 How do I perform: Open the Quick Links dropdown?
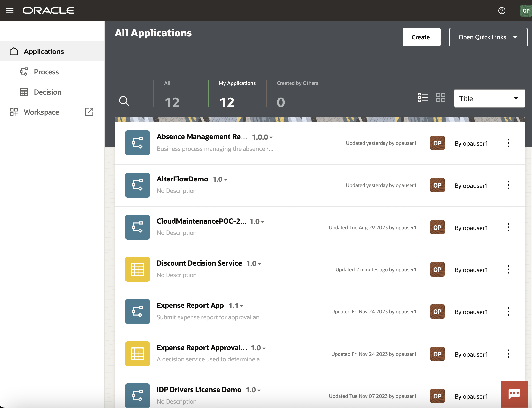[x=488, y=37]
